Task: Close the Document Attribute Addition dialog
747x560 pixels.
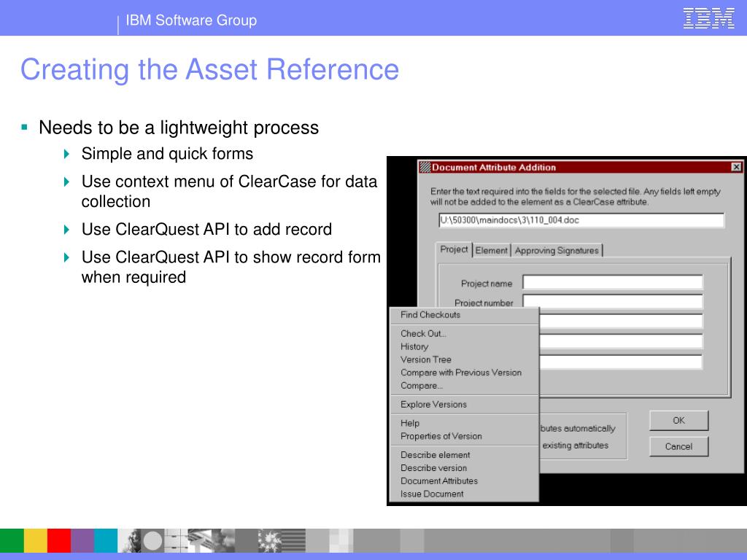Action: [x=736, y=167]
